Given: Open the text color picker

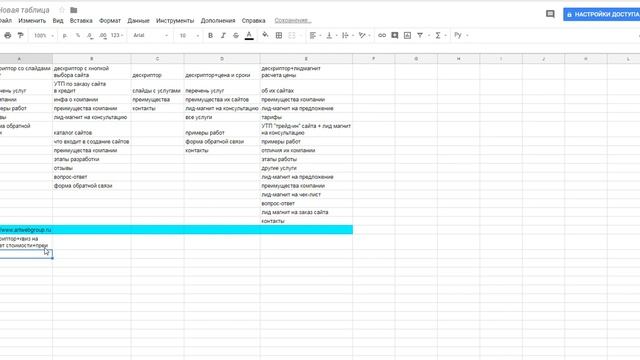Looking at the screenshot, I should pos(249,36).
